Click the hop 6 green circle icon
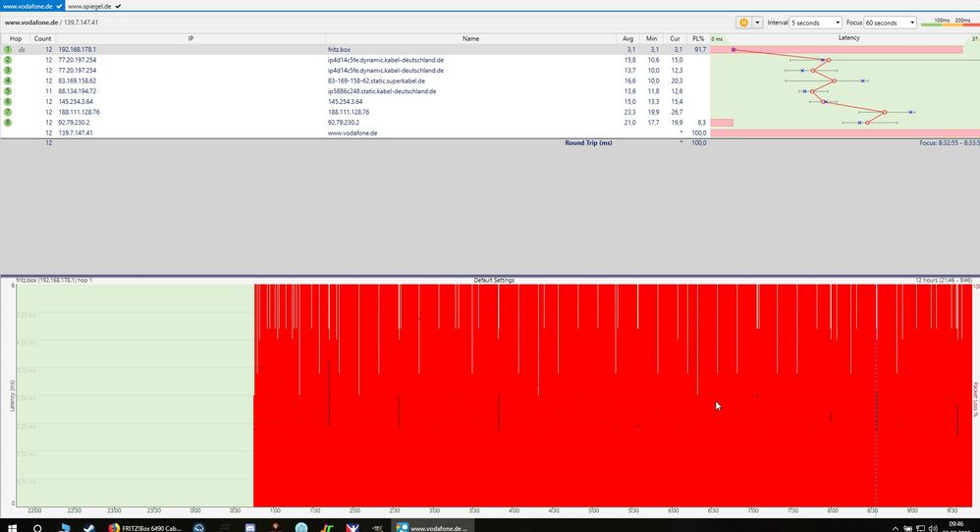Screen dimensions: 980x532 coord(8,101)
